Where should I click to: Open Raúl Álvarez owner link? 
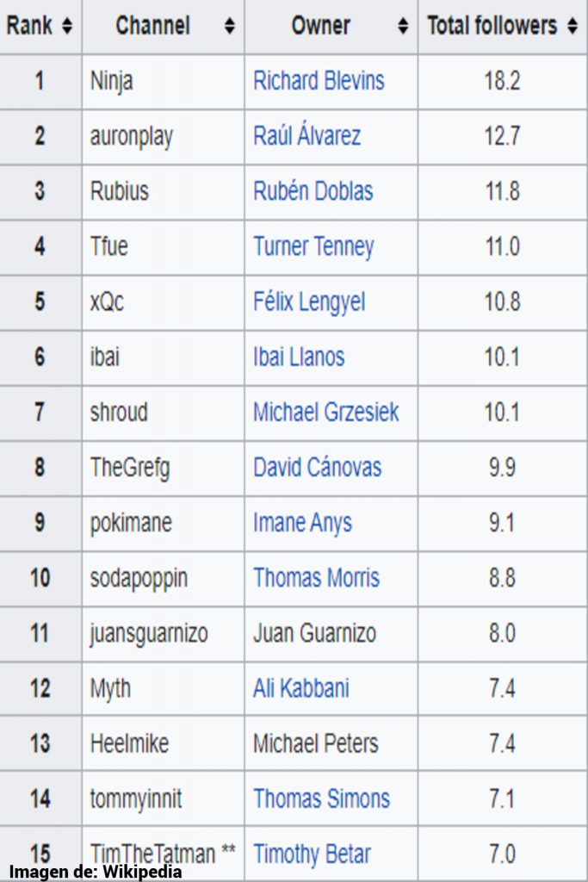point(306,136)
